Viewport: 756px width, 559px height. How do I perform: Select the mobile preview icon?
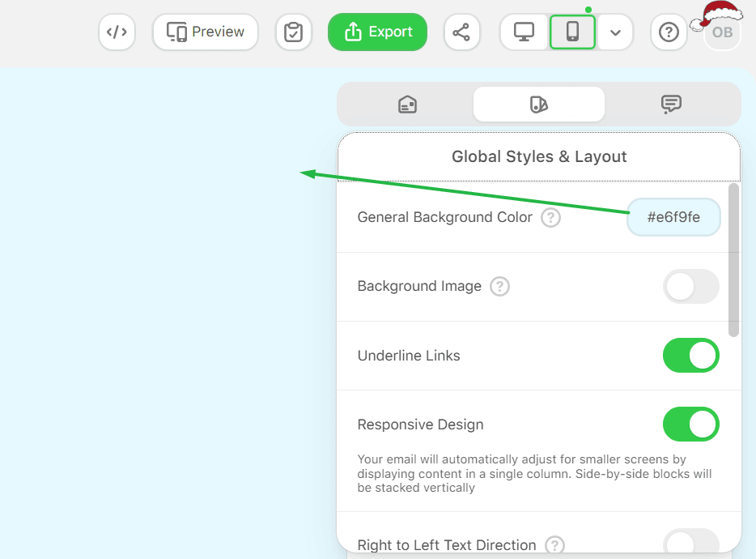pos(572,32)
